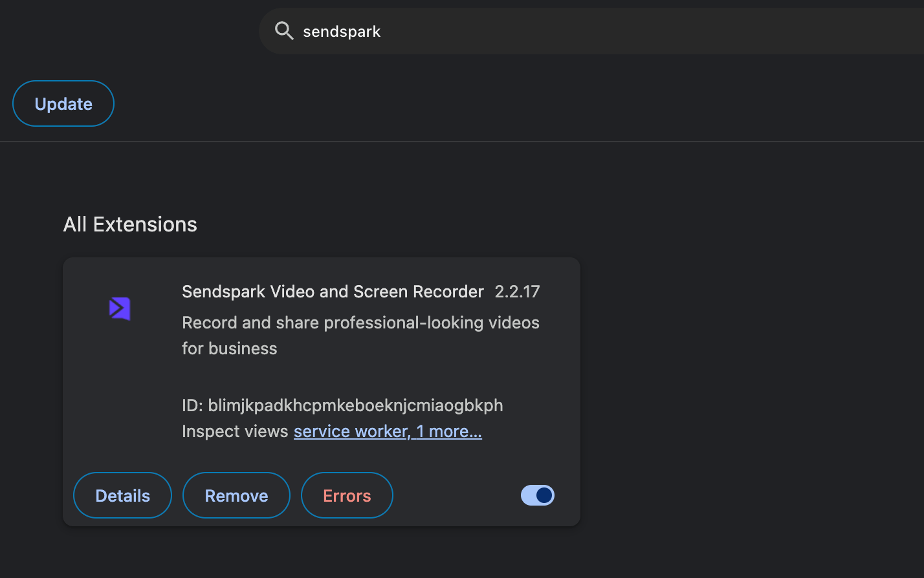Click the All Extensions heading
Image resolution: width=924 pixels, height=578 pixels.
click(x=130, y=224)
